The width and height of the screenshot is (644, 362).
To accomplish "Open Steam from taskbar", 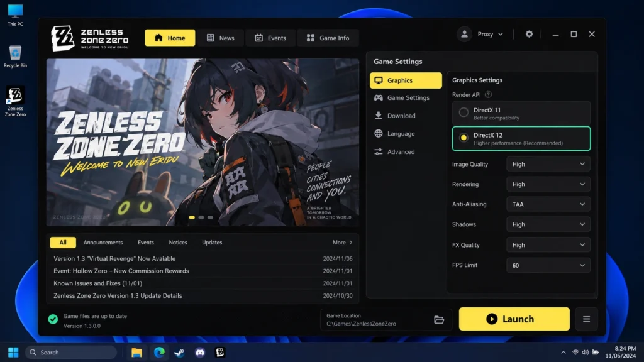I will 179,352.
